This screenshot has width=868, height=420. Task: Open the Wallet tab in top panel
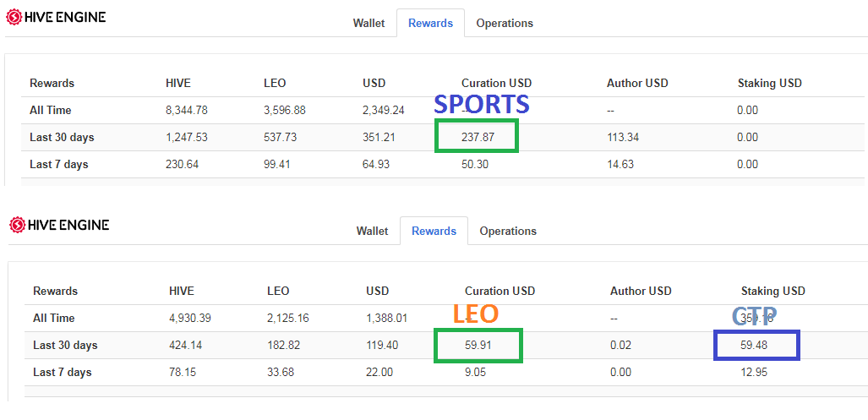368,24
